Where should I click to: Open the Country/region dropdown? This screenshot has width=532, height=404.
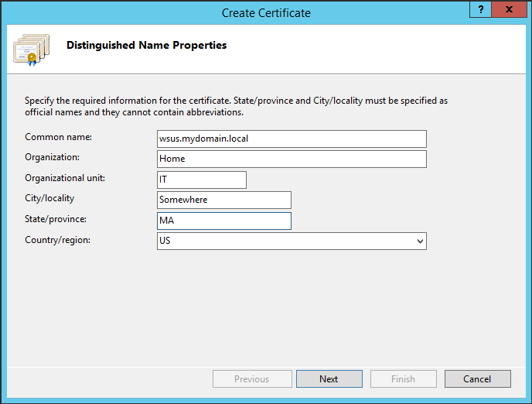[292, 241]
